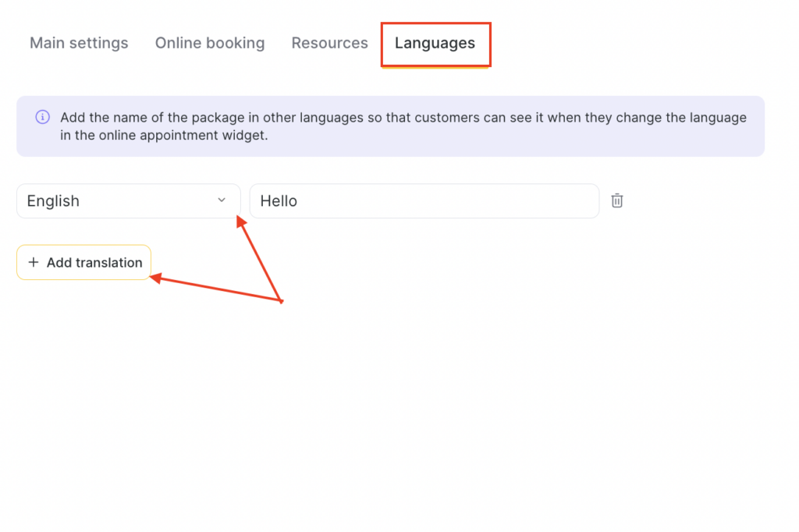Go to the Resources tab
The image size is (799, 532).
[329, 43]
